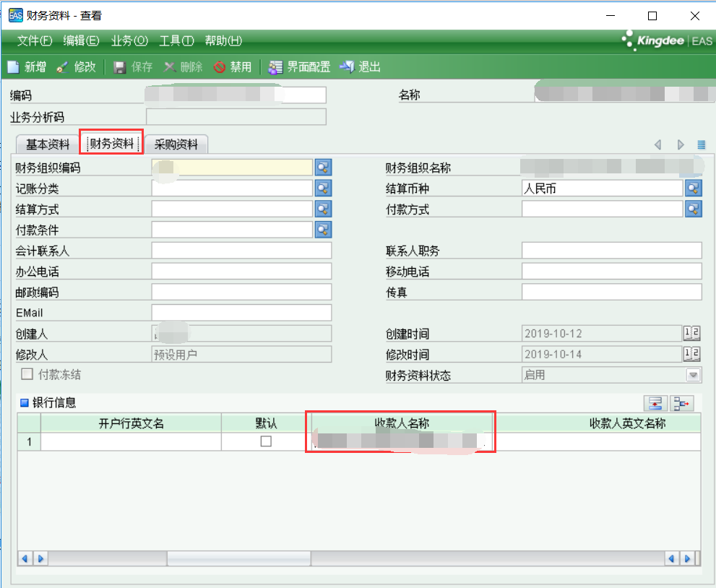Open the 编辑(E) menu
The image size is (716, 588).
coord(81,41)
